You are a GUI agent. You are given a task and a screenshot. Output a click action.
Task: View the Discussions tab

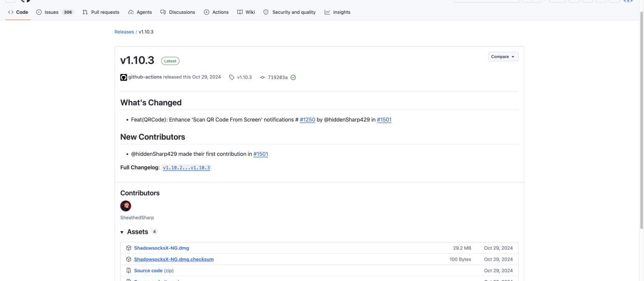pos(178,12)
